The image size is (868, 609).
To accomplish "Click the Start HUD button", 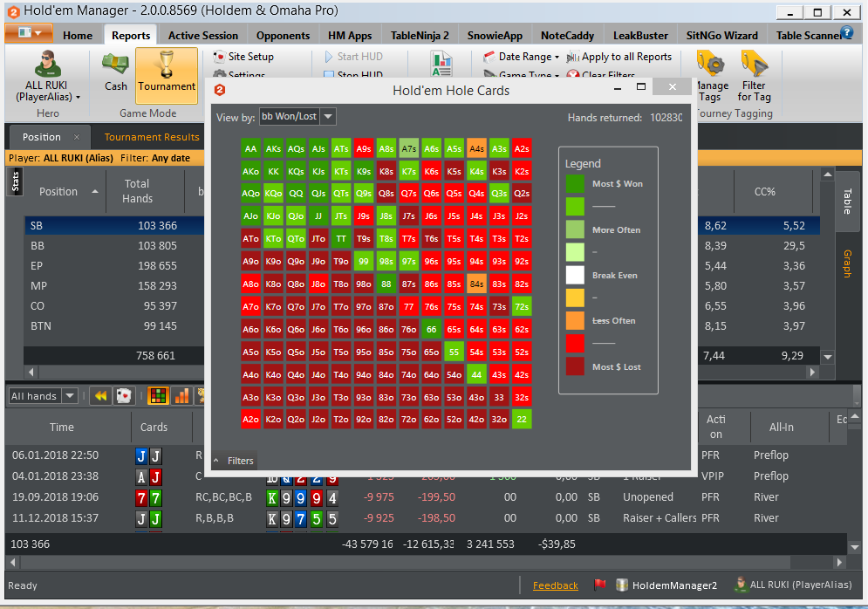I will (353, 57).
